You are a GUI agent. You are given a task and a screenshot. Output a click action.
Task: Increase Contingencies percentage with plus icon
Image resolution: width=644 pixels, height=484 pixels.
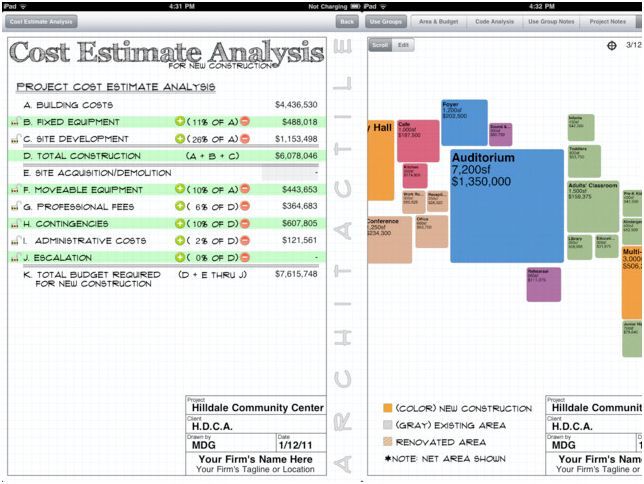click(x=180, y=223)
